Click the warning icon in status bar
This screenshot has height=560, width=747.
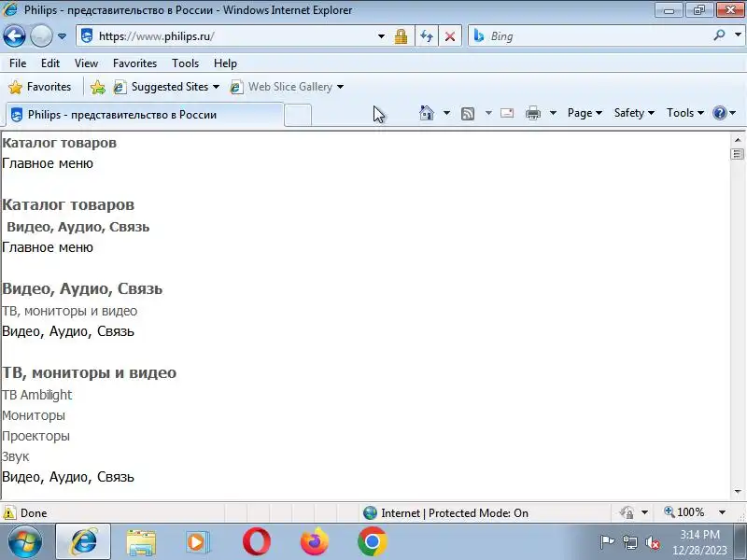point(9,513)
